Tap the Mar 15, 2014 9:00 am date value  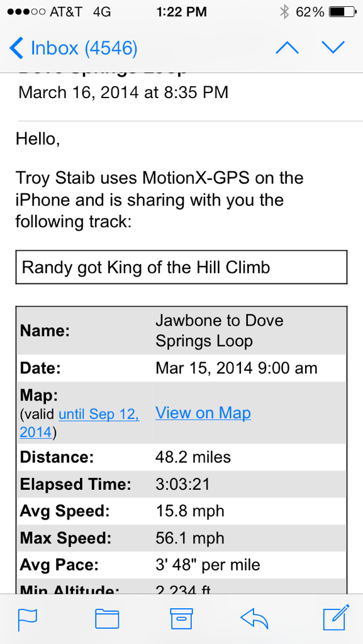pos(237,368)
